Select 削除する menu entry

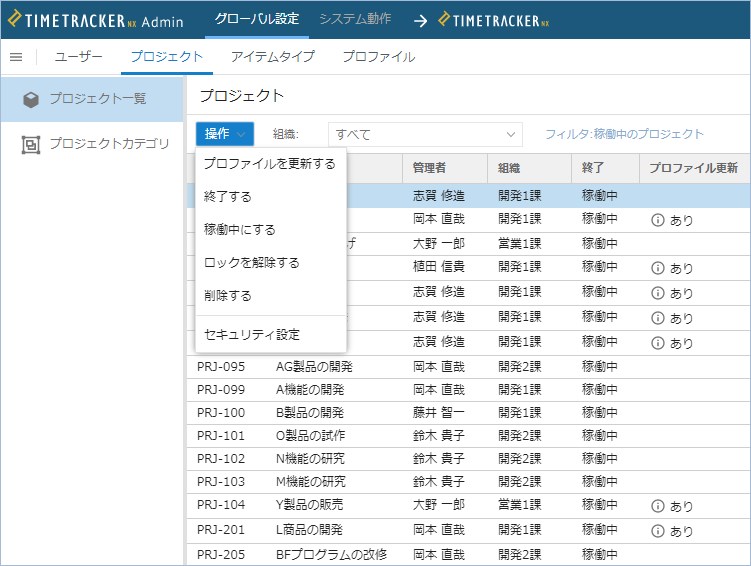click(228, 296)
